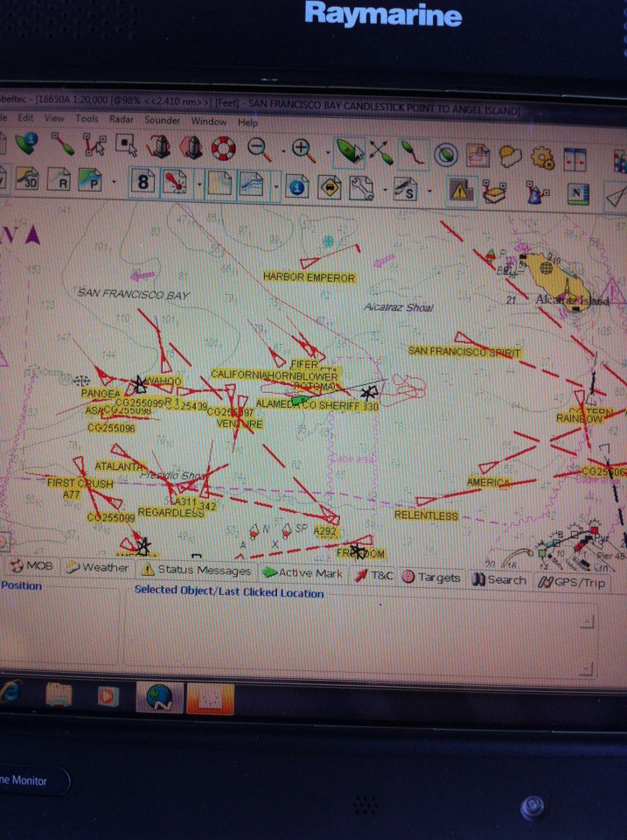Select the mark placement tool

coord(63,143)
